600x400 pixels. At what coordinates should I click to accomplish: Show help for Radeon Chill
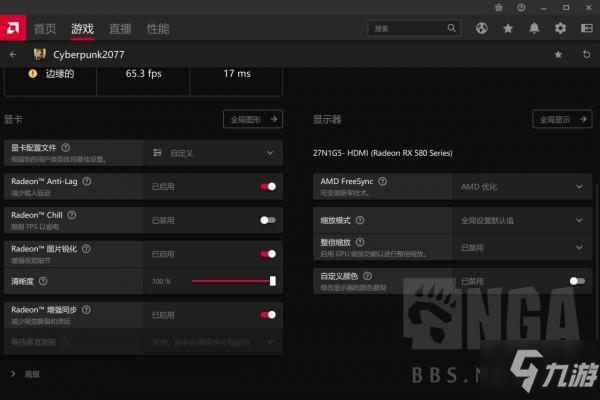point(72,215)
